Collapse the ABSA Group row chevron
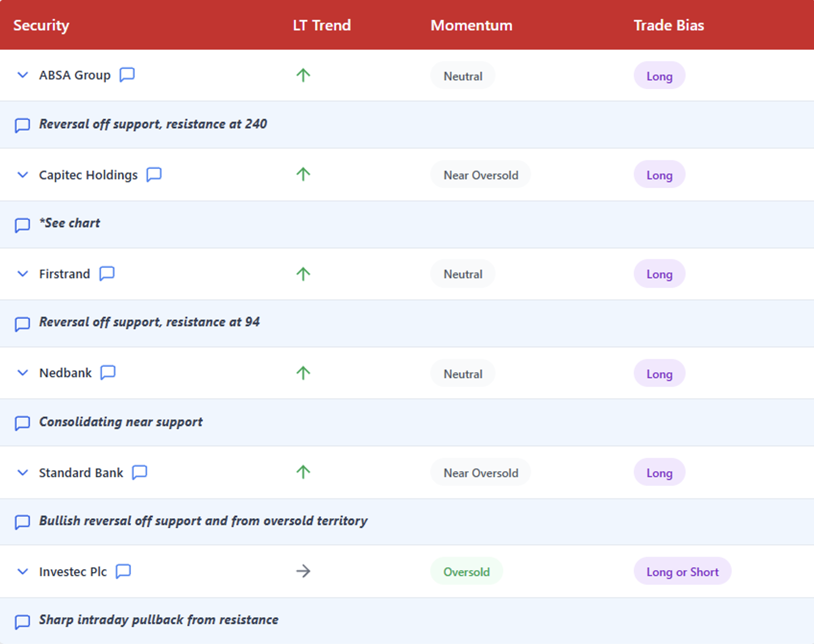The width and height of the screenshot is (814, 644). pos(22,75)
